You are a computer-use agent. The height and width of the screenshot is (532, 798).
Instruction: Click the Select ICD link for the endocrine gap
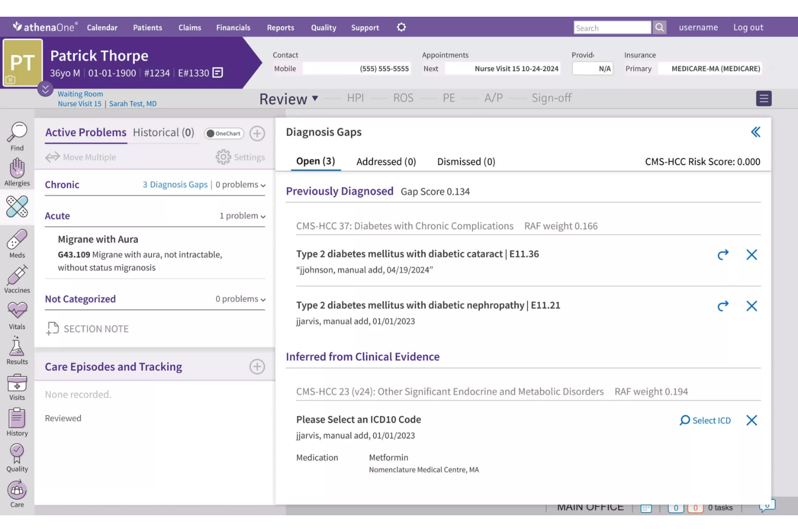(705, 420)
